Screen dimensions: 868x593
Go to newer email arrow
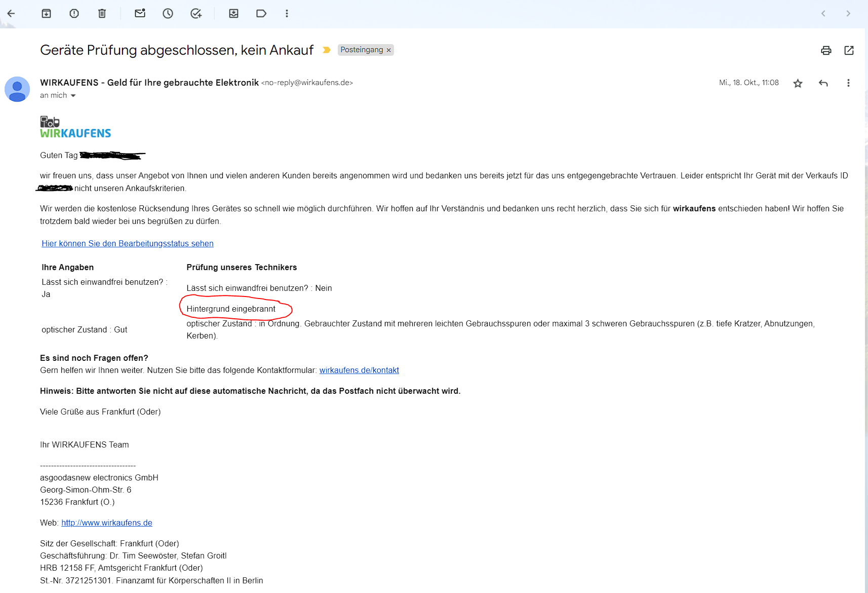[x=823, y=14]
